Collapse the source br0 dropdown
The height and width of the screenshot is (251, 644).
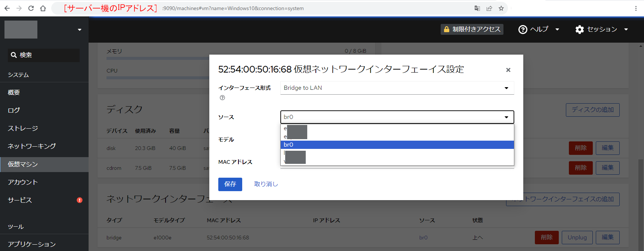(x=506, y=117)
